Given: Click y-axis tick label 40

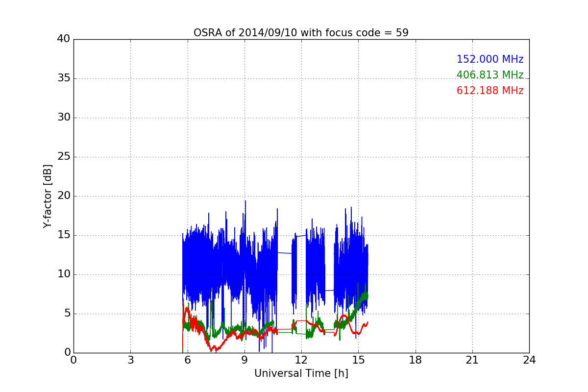Looking at the screenshot, I should click(x=64, y=39).
